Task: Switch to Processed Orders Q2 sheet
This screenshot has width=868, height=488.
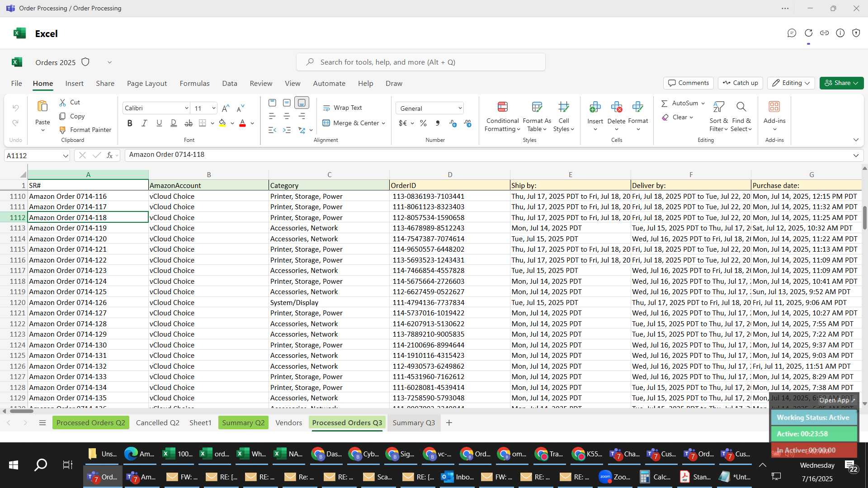Action: click(x=90, y=422)
